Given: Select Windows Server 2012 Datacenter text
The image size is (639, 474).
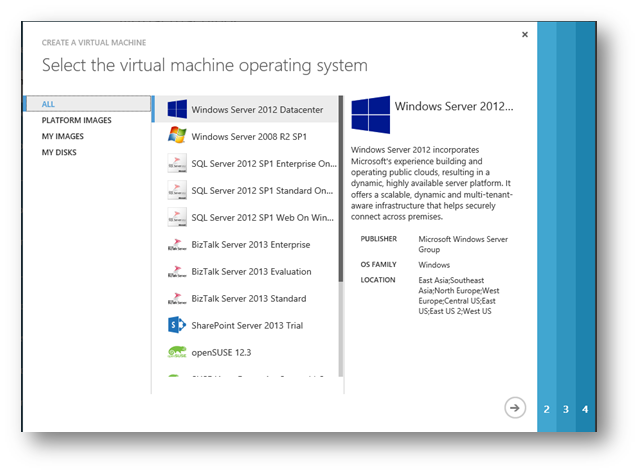Looking at the screenshot, I should (257, 110).
